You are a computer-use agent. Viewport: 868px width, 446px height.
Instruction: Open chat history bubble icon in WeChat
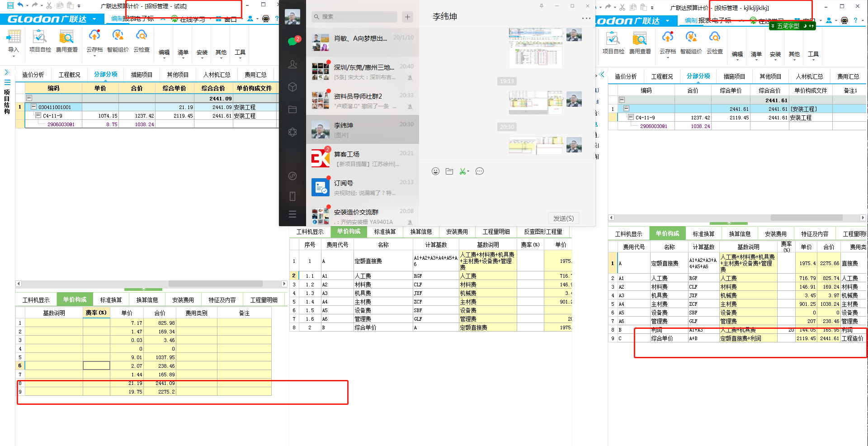point(480,171)
